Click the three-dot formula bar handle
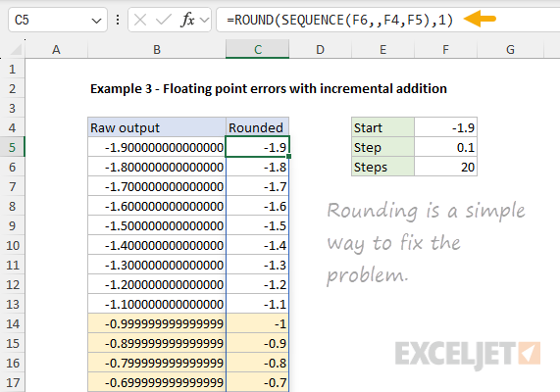 point(118,20)
